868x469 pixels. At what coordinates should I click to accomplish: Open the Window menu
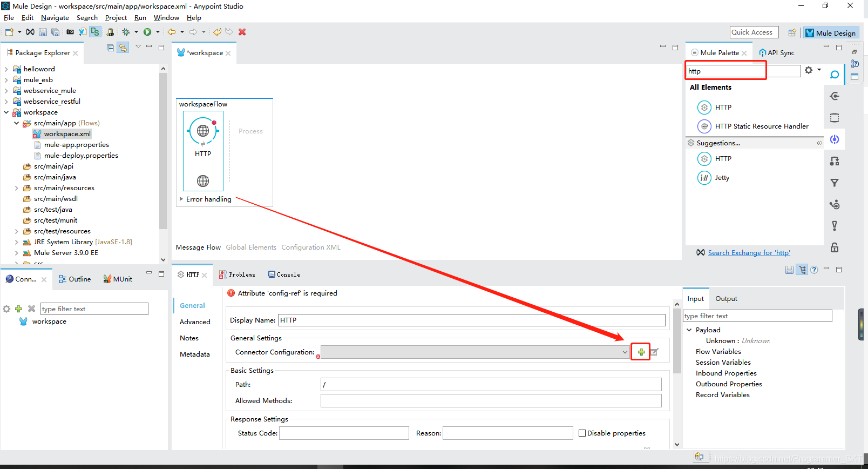166,18
